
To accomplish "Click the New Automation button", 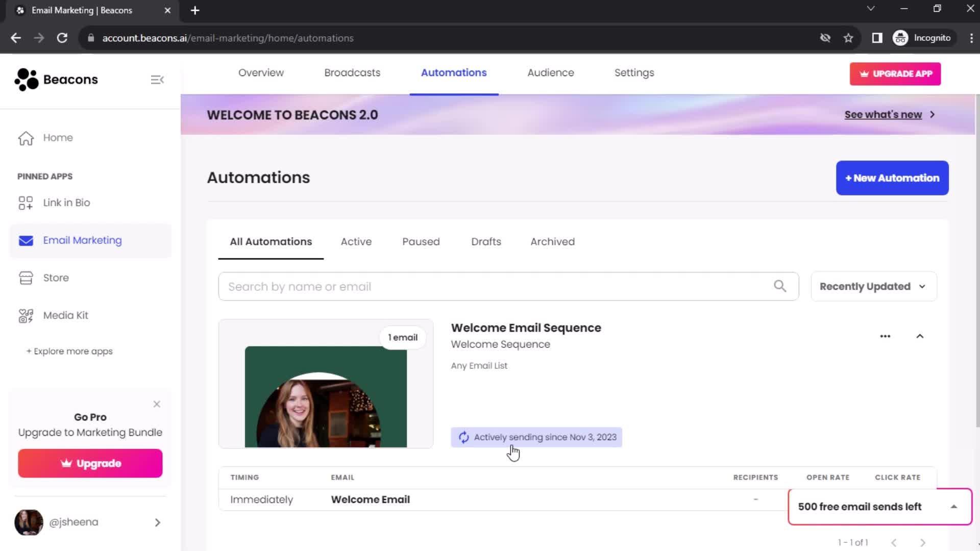I will [x=893, y=178].
